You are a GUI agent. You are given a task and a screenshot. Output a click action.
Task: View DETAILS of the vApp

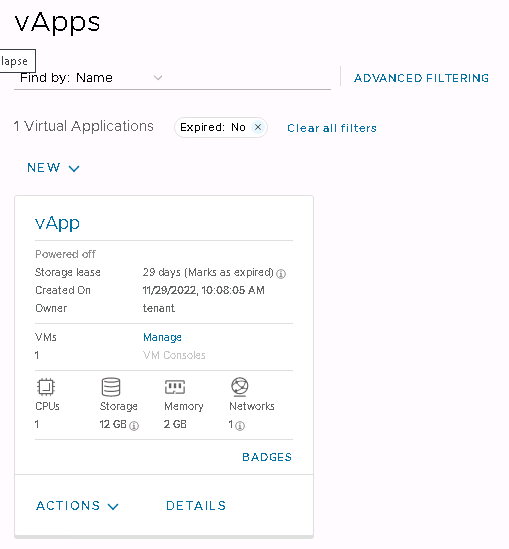click(x=196, y=506)
